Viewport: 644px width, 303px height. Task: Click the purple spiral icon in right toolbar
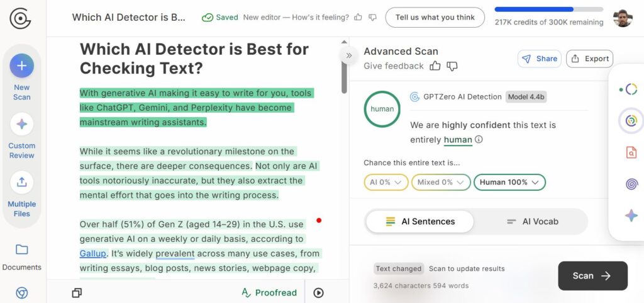pos(631,184)
